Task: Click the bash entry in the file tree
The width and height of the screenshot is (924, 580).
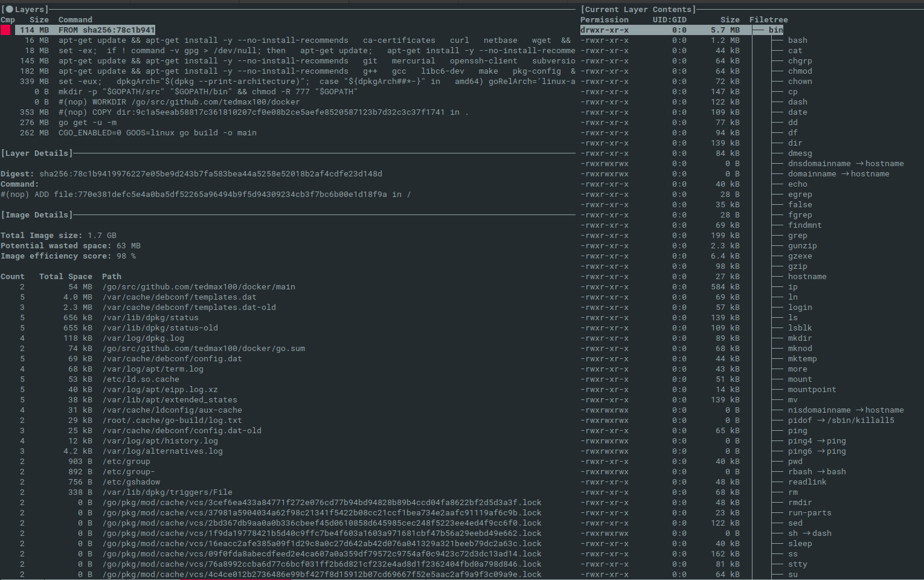Action: 797,40
